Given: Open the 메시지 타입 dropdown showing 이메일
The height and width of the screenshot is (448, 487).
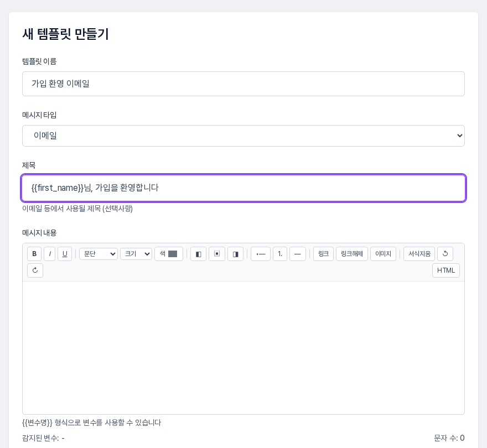Looking at the screenshot, I should tap(244, 136).
